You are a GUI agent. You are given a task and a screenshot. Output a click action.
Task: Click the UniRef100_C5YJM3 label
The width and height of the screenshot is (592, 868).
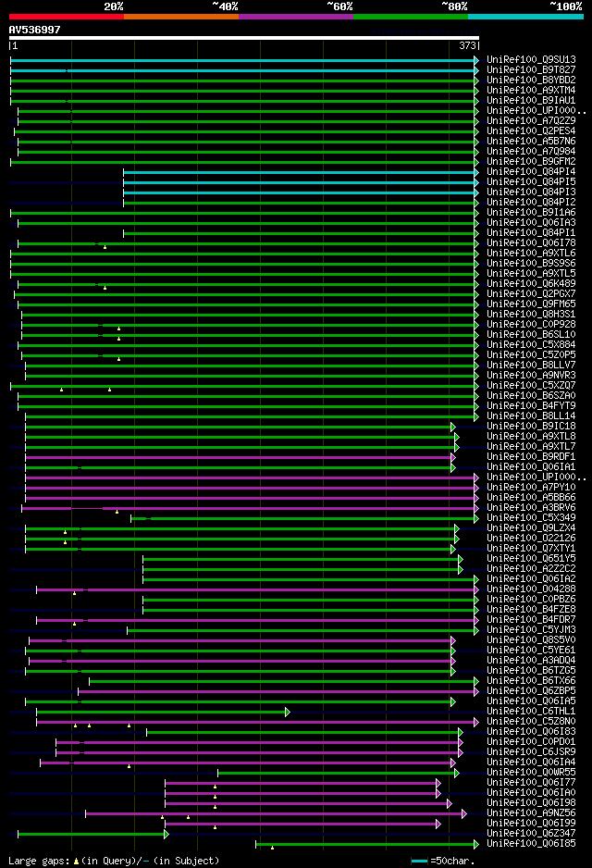pos(531,630)
